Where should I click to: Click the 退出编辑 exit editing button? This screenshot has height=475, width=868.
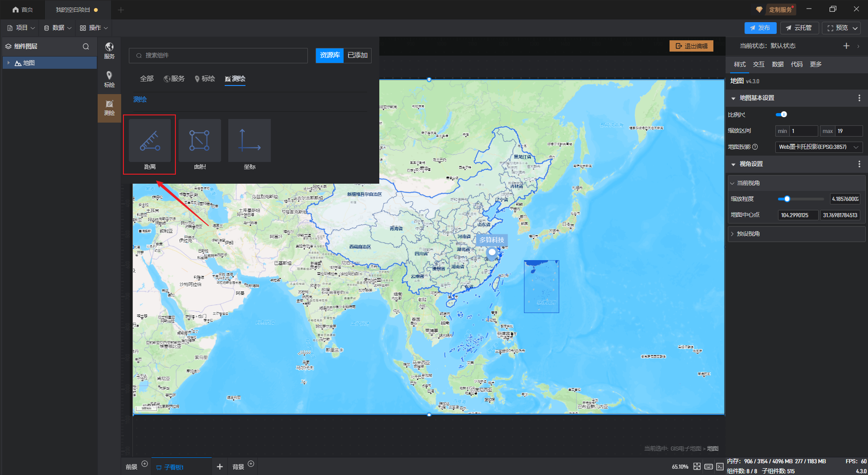(691, 46)
